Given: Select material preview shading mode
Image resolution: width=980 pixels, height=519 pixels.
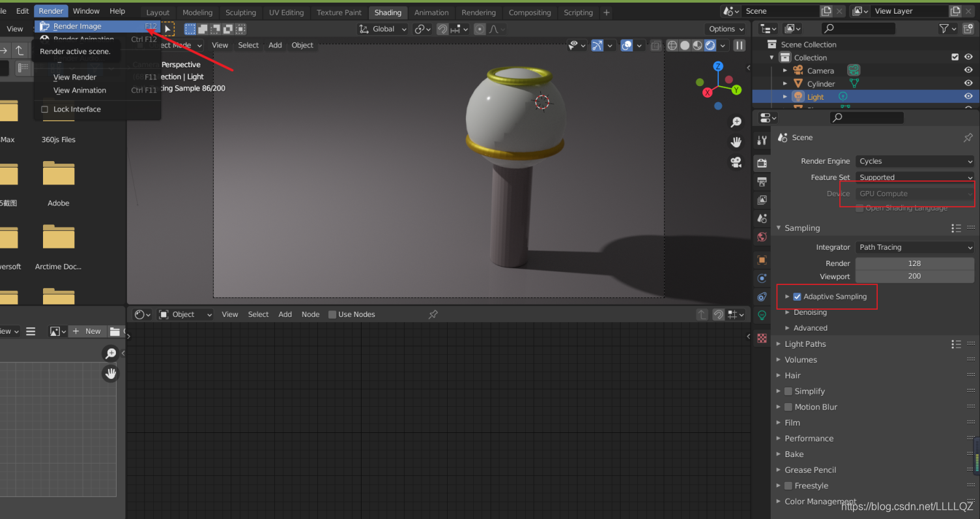Looking at the screenshot, I should pyautogui.click(x=697, y=46).
